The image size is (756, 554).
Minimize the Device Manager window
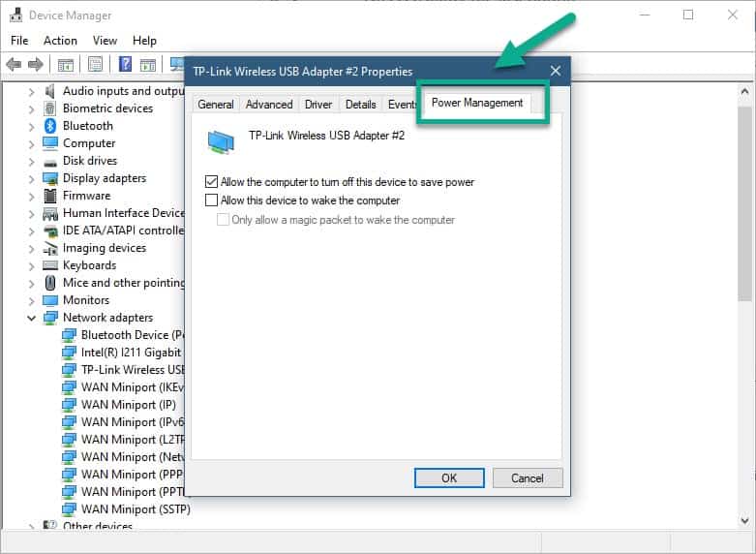click(x=644, y=15)
